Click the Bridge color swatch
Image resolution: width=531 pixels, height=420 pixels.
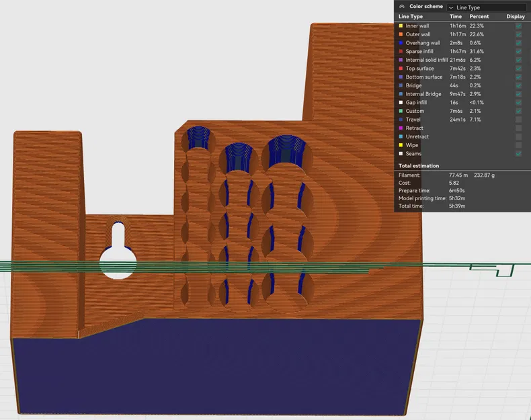[x=401, y=85]
